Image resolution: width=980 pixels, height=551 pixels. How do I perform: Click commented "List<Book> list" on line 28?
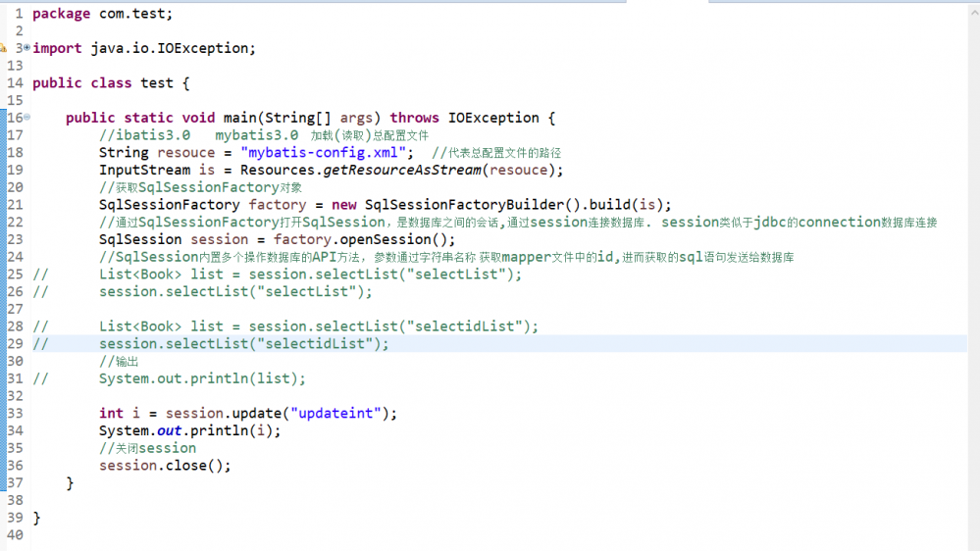click(161, 326)
